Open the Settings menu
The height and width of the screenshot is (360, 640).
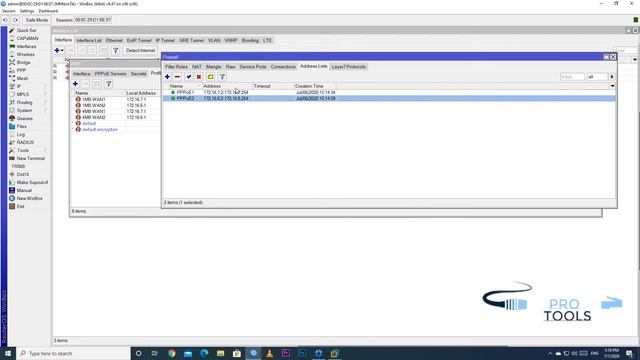click(x=27, y=11)
